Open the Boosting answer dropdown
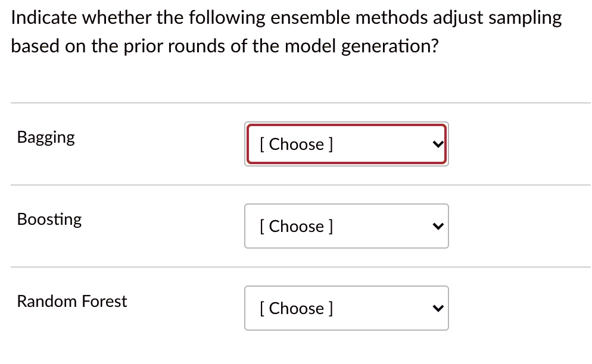 point(347,226)
